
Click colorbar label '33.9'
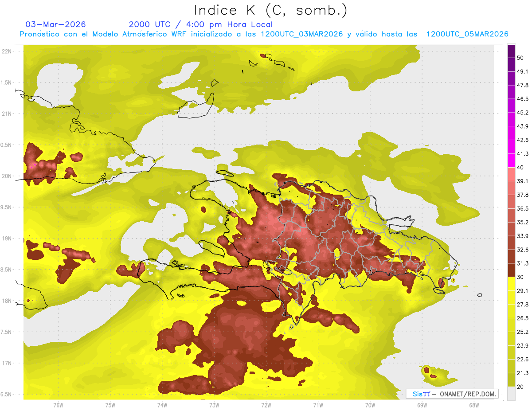tap(523, 236)
